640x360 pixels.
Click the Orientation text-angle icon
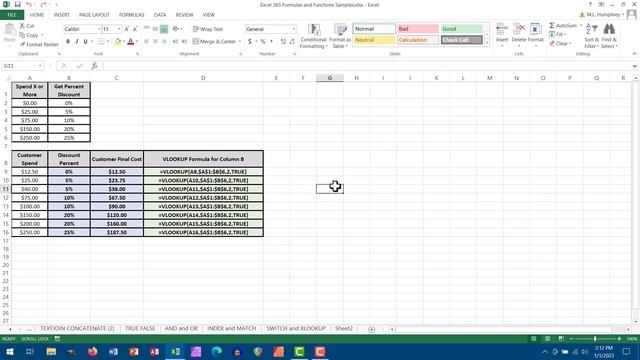click(176, 29)
